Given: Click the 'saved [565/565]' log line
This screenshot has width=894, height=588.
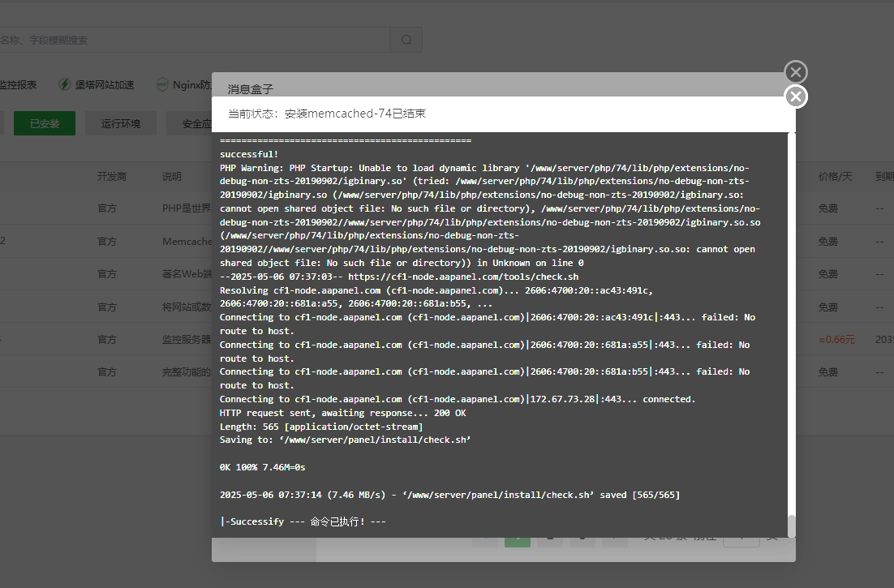Looking at the screenshot, I should point(450,495).
